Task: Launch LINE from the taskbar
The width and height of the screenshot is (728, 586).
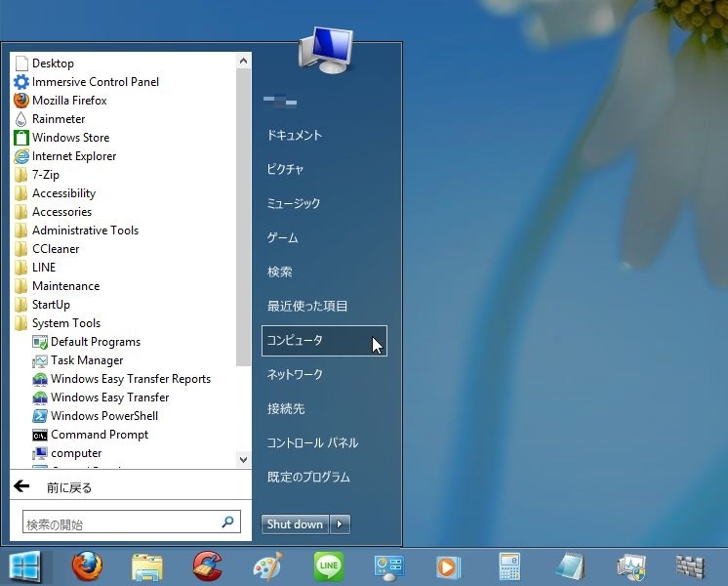Action: click(329, 566)
